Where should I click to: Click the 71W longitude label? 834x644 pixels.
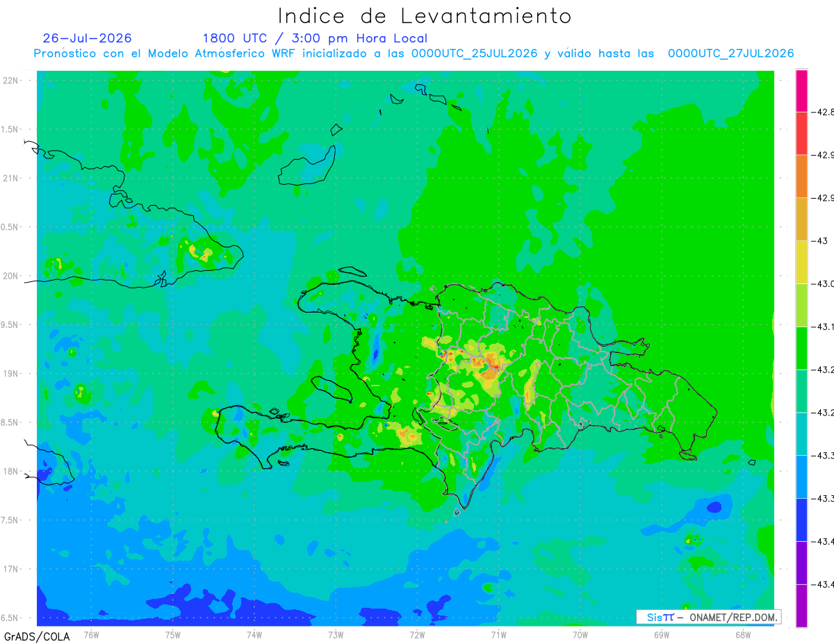(x=498, y=634)
